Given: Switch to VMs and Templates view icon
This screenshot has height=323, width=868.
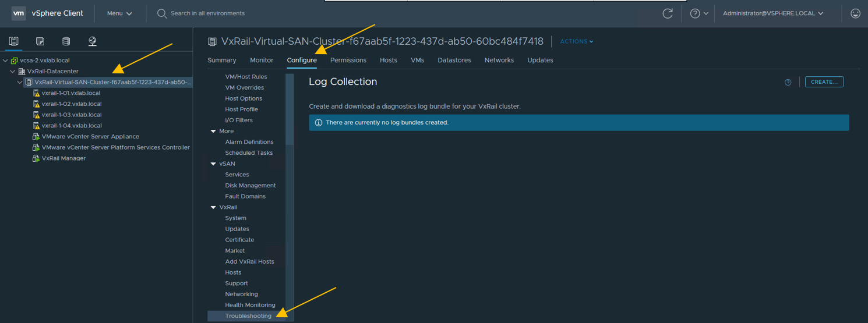Looking at the screenshot, I should coord(40,41).
